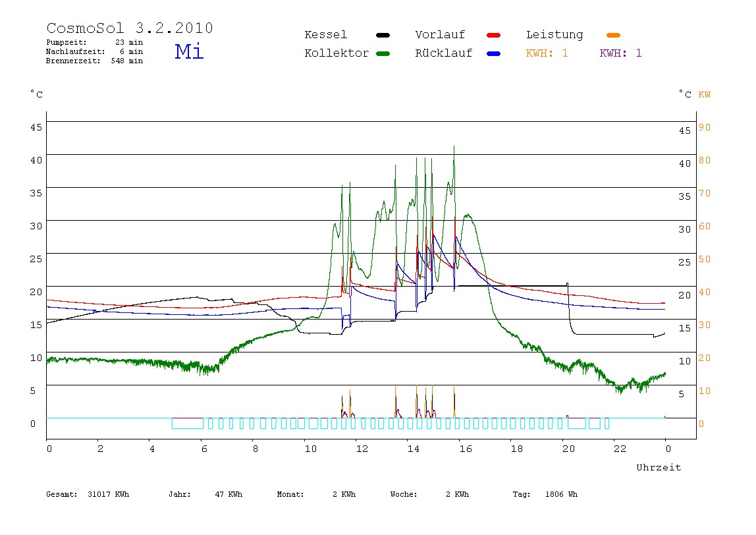Click the '6 min' Nachlaufzeit value
Screen dimensions: 756x535
[132, 51]
